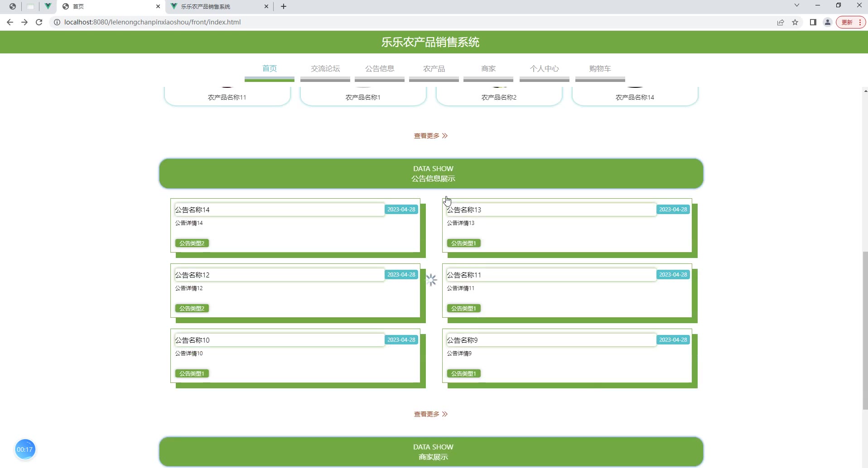Viewport: 868px width, 468px height.
Task: Open the tab search dropdown
Action: [797, 5]
